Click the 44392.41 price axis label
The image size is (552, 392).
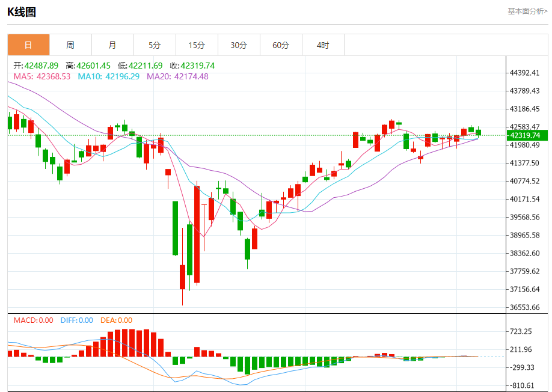point(524,73)
